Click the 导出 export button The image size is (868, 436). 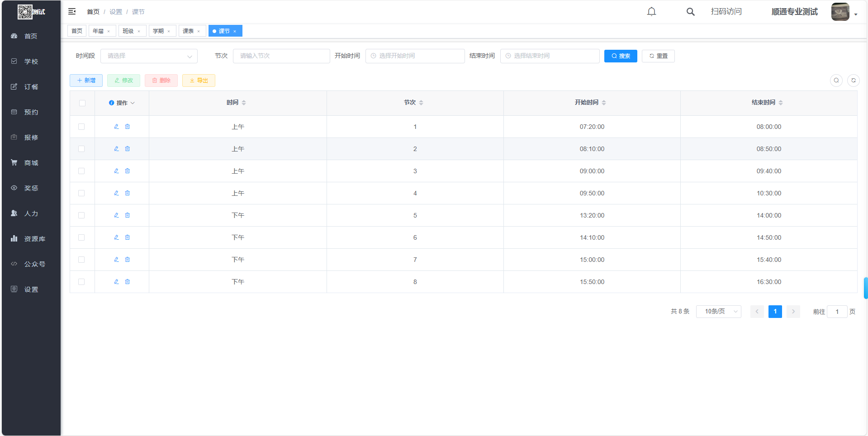(199, 81)
